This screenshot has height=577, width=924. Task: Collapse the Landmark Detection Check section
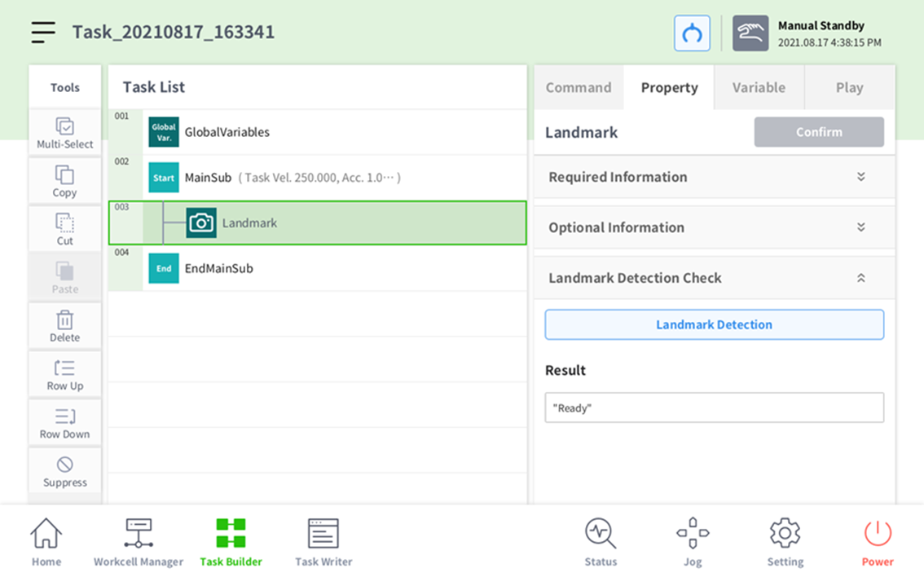(x=860, y=278)
